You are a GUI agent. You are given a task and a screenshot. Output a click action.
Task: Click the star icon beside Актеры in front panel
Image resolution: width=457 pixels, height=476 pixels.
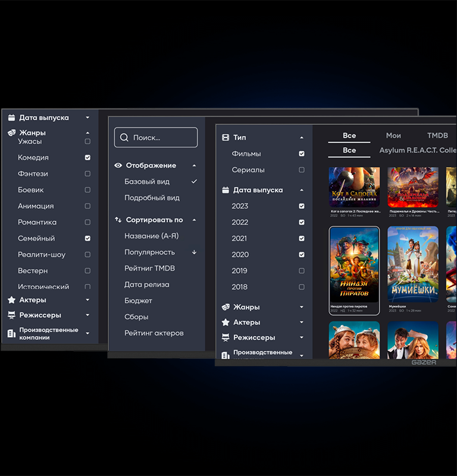226,322
